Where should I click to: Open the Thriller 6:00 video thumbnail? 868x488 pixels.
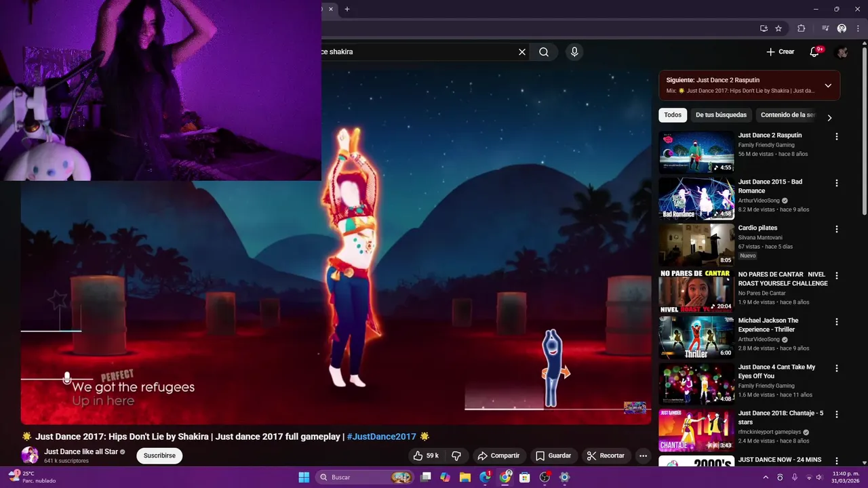pos(696,337)
